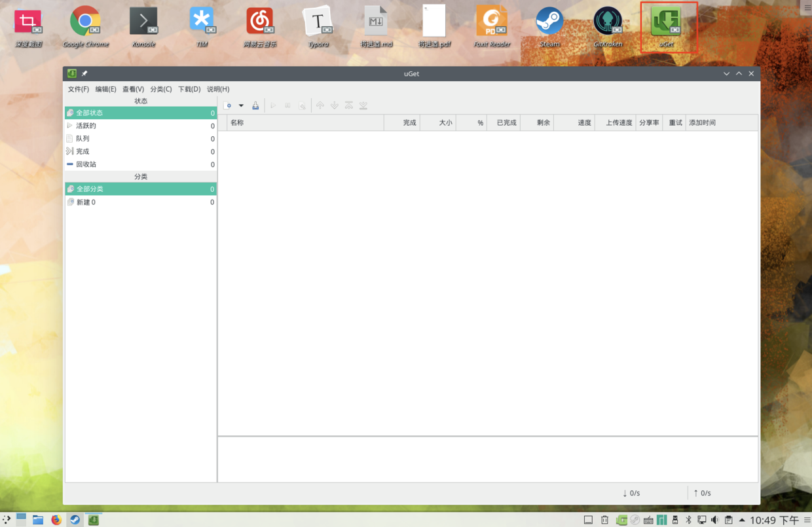The height and width of the screenshot is (527, 812).
Task: Open the 深度截图 desktop icon
Action: (28, 27)
